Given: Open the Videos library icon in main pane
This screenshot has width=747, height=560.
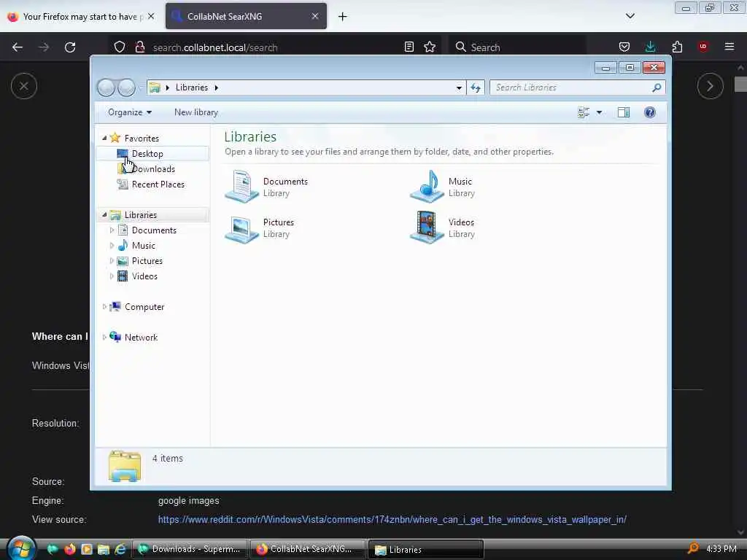Looking at the screenshot, I should [427, 227].
